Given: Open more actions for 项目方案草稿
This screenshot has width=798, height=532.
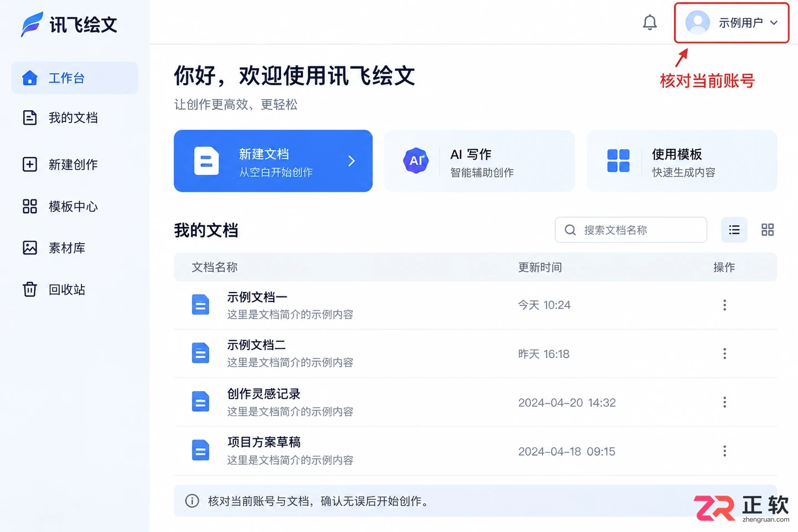Looking at the screenshot, I should pyautogui.click(x=724, y=451).
